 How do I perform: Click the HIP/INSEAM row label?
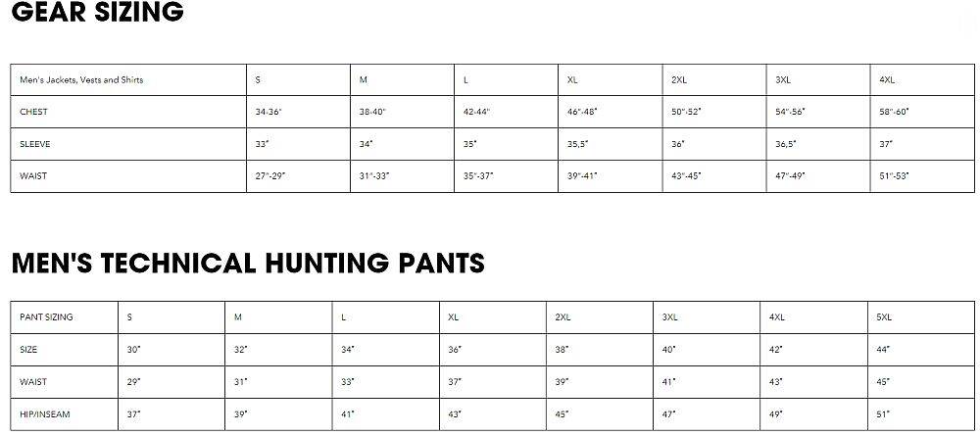tap(45, 414)
